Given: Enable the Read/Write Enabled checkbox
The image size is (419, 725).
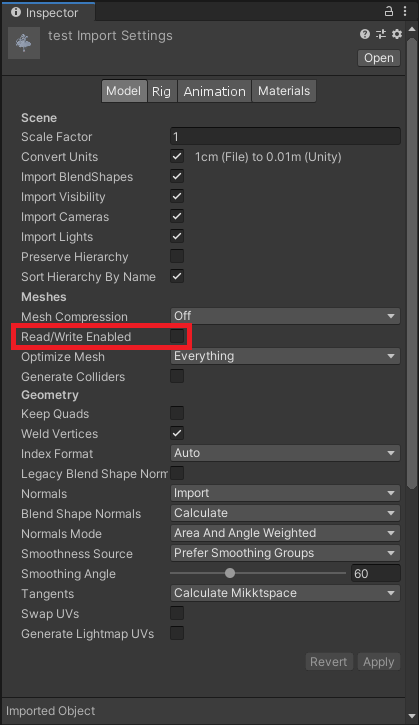Looking at the screenshot, I should [177, 336].
